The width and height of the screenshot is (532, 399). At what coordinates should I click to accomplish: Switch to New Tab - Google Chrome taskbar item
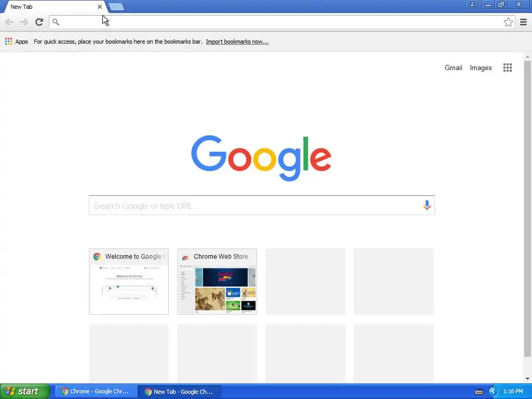tap(180, 392)
